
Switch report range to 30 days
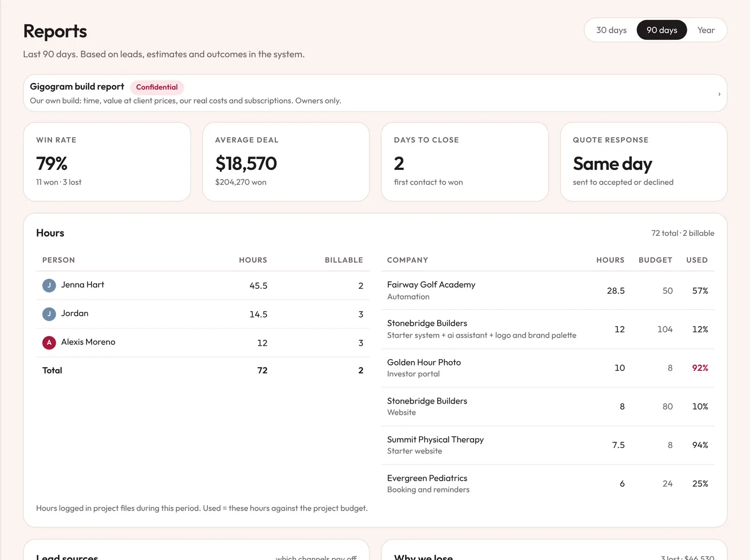[x=611, y=30]
